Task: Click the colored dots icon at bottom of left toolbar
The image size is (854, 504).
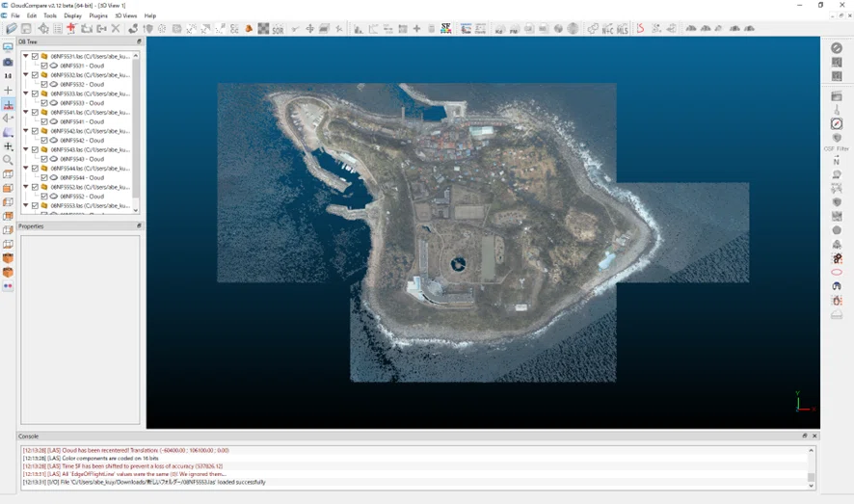Action: pyautogui.click(x=8, y=286)
